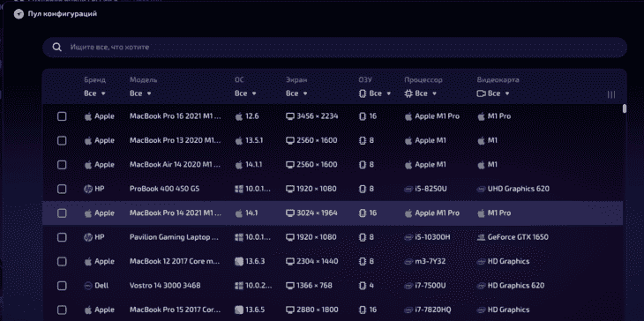Click the Dell logo in Vostro 14 row
Viewport: 644px width, 321px height.
click(88, 286)
